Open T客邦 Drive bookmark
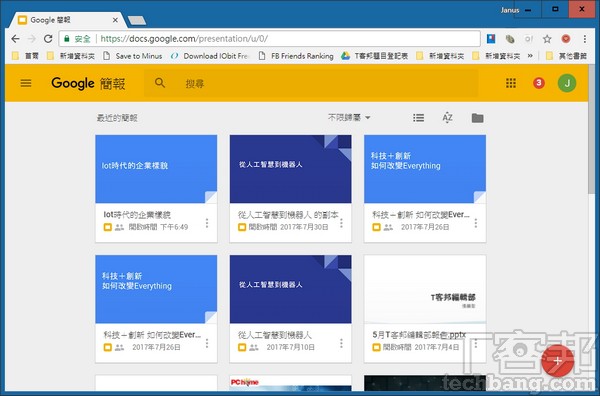Screen dimensions: 600x396 click(x=375, y=56)
